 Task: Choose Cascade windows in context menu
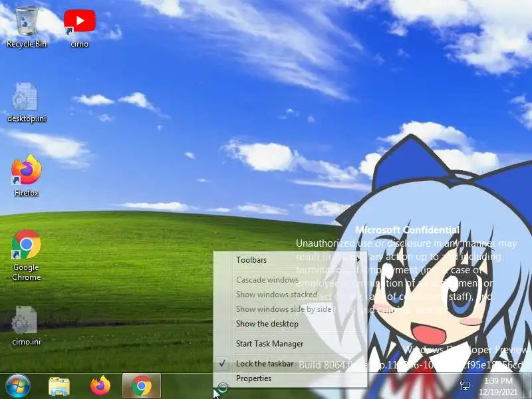coord(291,280)
